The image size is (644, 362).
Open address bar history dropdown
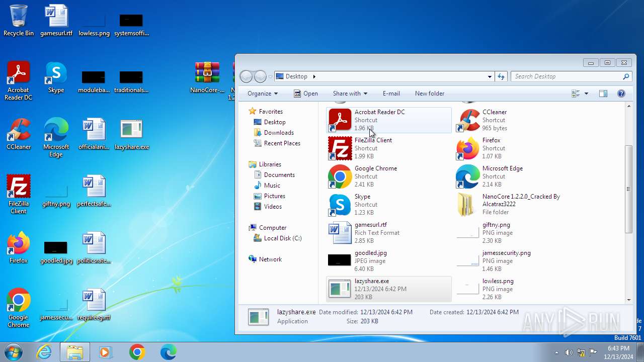pyautogui.click(x=490, y=76)
